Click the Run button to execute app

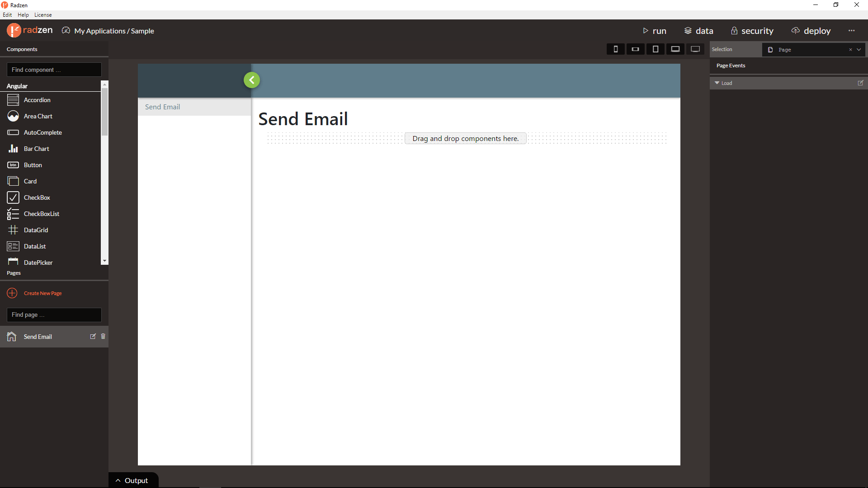654,31
